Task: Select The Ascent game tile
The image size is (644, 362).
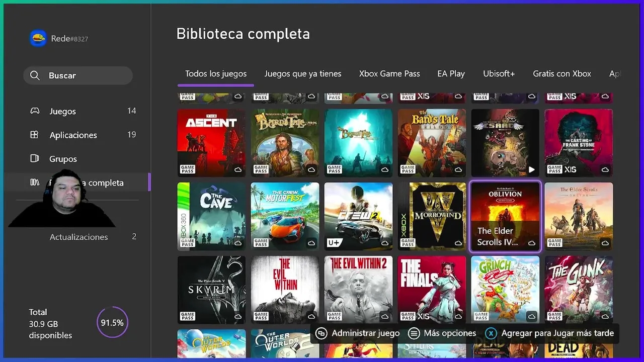Action: click(211, 143)
